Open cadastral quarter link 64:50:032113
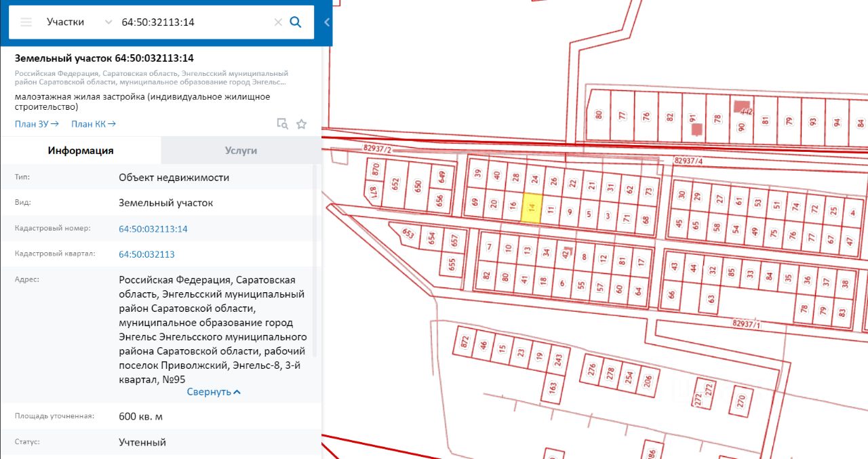 [x=146, y=254]
